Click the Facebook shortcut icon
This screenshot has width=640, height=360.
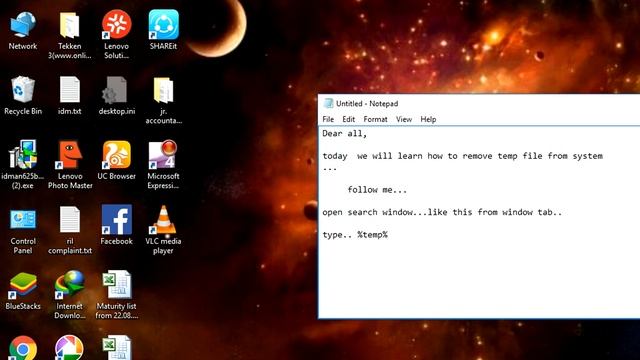click(117, 225)
